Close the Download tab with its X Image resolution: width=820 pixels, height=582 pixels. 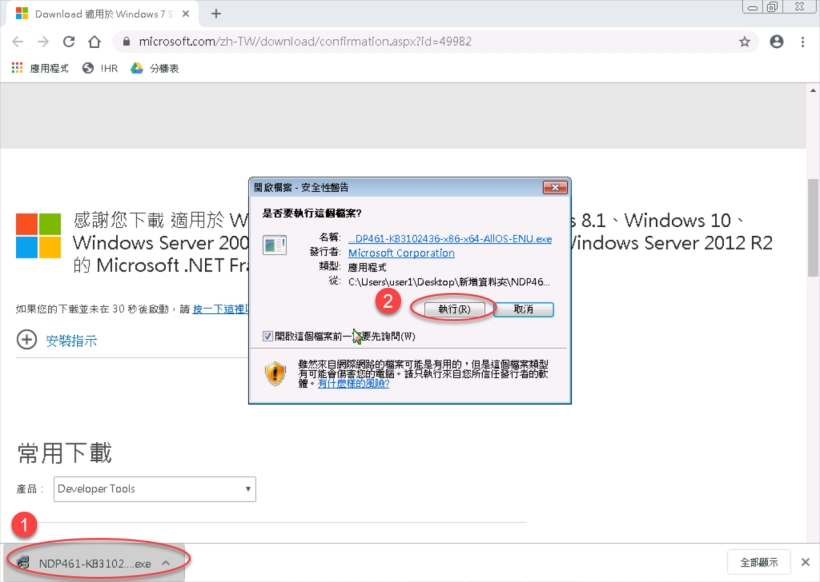pyautogui.click(x=186, y=14)
